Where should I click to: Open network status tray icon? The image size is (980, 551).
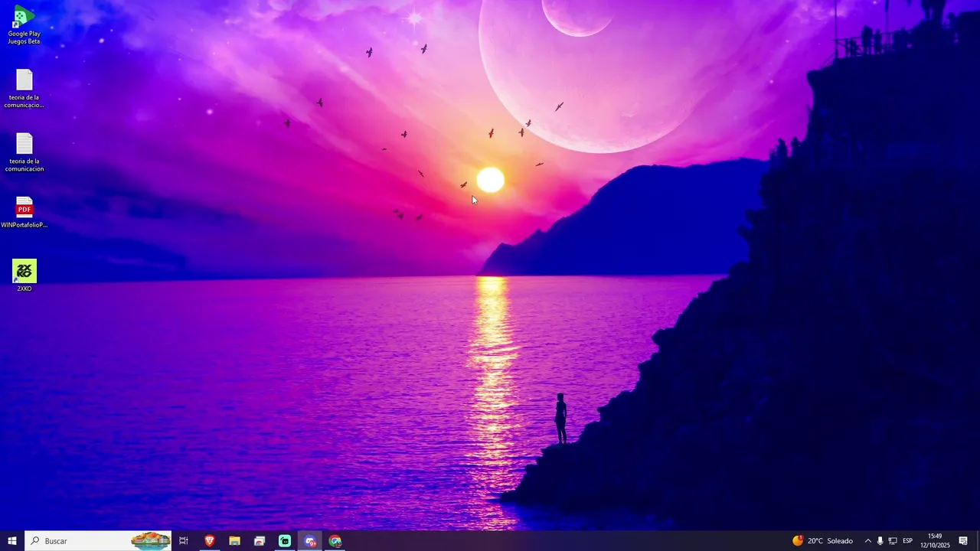(x=893, y=541)
